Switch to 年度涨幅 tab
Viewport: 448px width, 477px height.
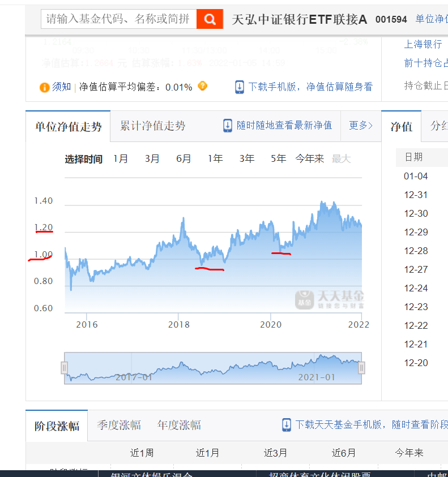179,425
